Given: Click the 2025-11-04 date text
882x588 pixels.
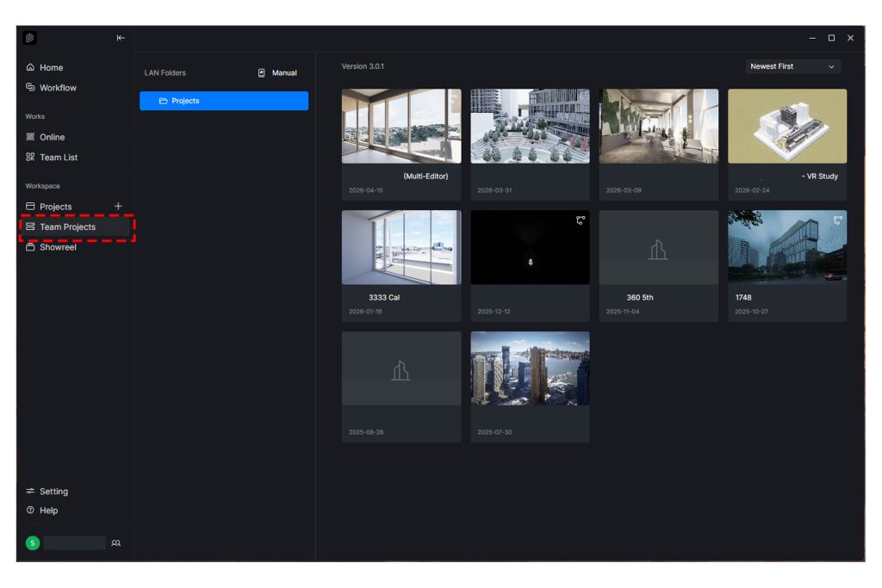Looking at the screenshot, I should [x=623, y=312].
